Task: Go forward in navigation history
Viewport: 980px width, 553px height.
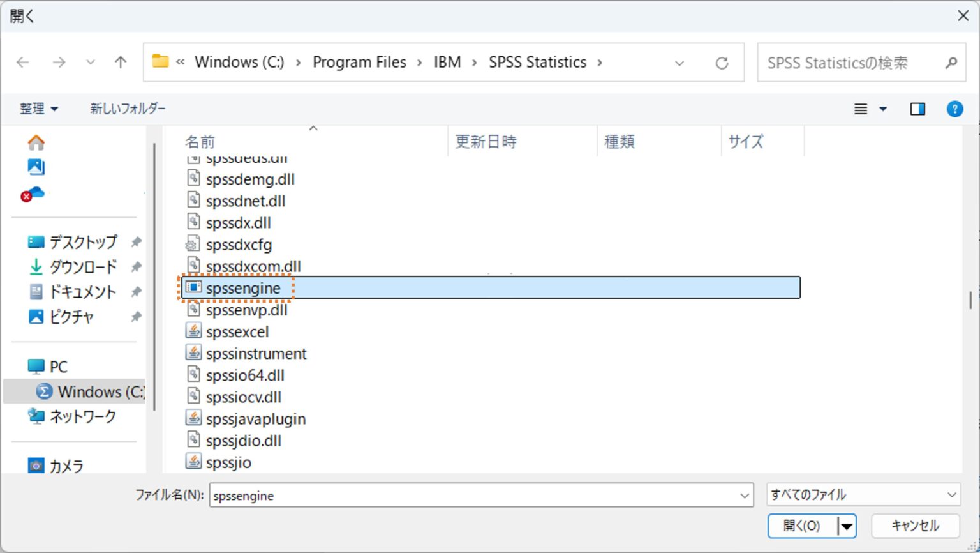Action: pos(59,62)
